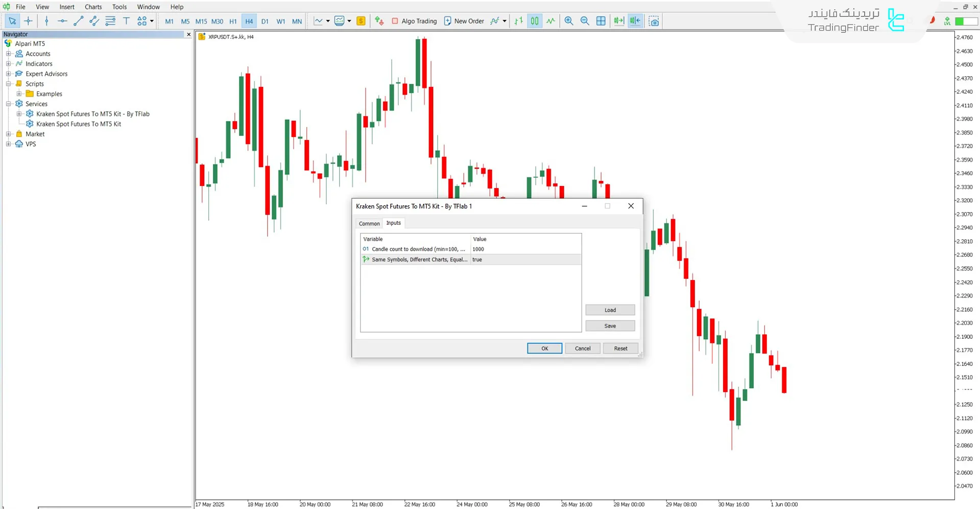Open New Order window
The width and height of the screenshot is (980, 509).
(464, 21)
